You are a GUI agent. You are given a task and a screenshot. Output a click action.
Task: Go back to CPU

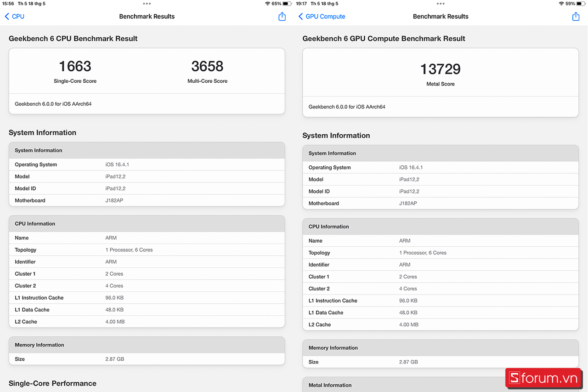(x=15, y=17)
